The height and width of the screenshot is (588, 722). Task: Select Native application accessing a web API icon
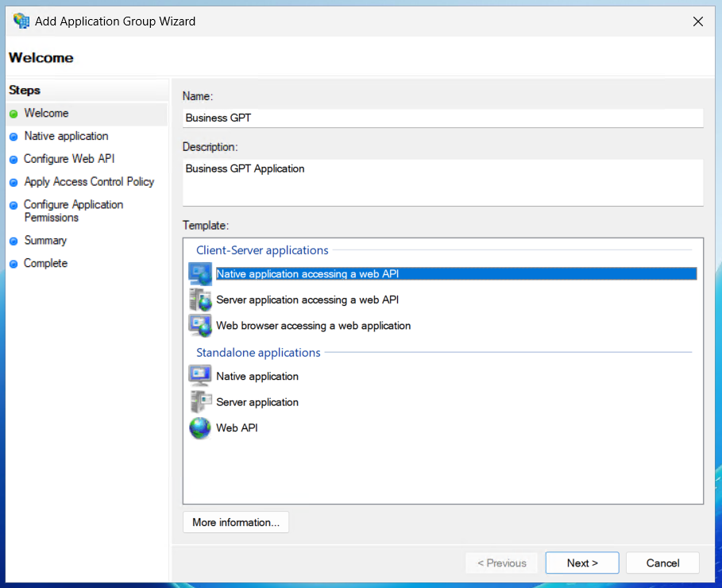pos(200,273)
